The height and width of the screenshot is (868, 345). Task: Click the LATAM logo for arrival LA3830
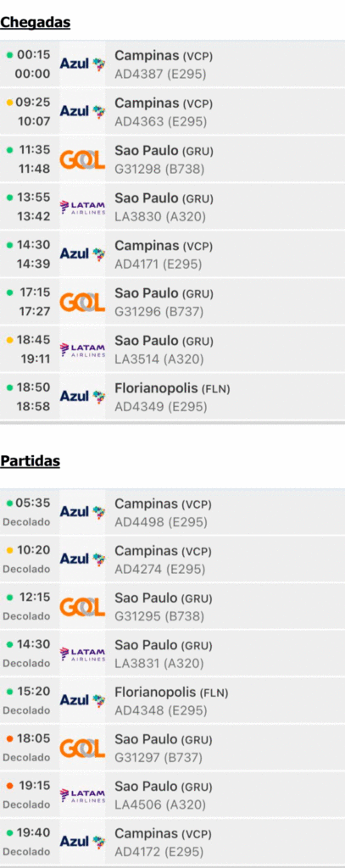[82, 207]
